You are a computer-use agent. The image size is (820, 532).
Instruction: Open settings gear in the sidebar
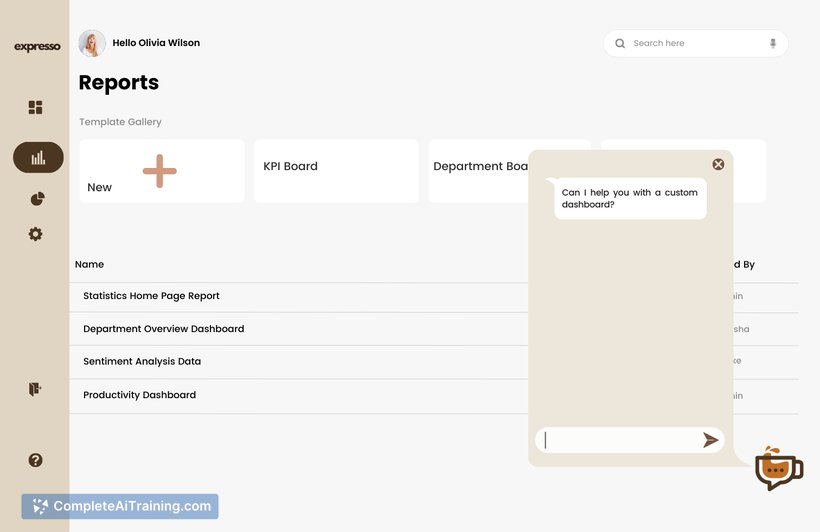click(x=36, y=234)
